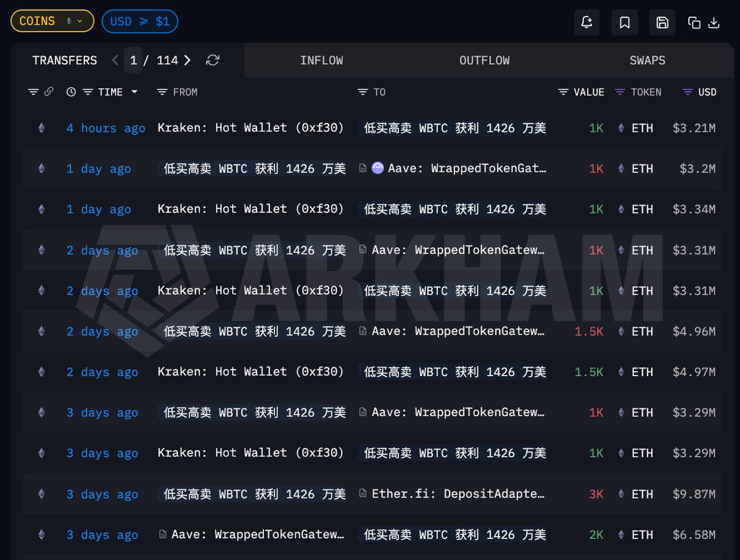Screen dimensions: 740x560
Task: Click Kraken: Hot Wallet in the $3.34M row
Action: pos(250,209)
